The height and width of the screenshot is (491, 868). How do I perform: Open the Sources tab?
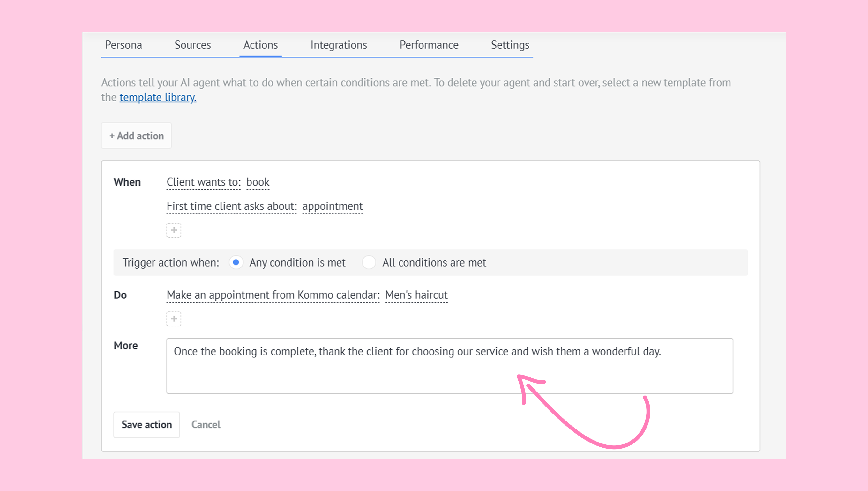click(193, 45)
